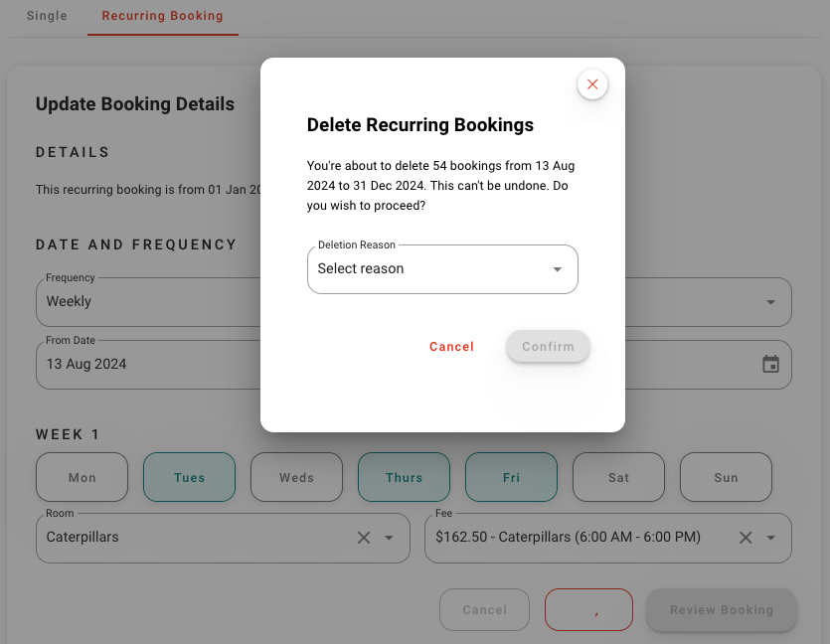Screen dimensions: 830x644
Task: Click the red outlined button beside Review Booking
Action: 588,610
